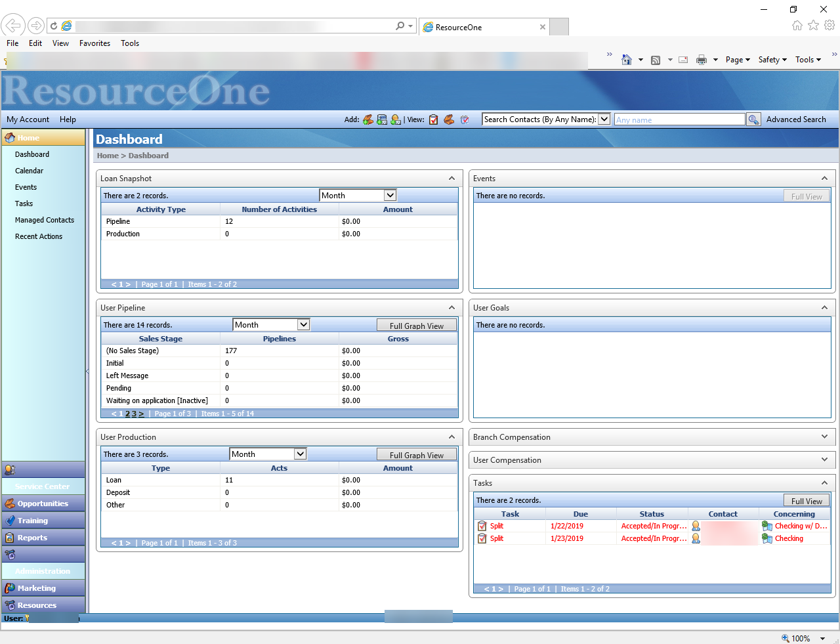The image size is (840, 644).
Task: Click the 1/23/2019 Split task checkbox icon
Action: click(482, 538)
